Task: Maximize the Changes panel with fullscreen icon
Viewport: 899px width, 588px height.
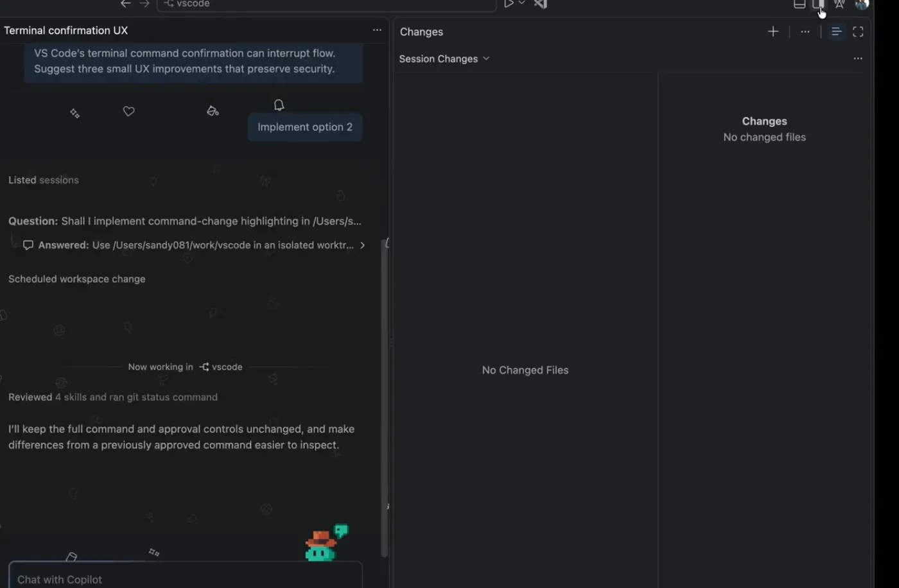Action: 858,31
